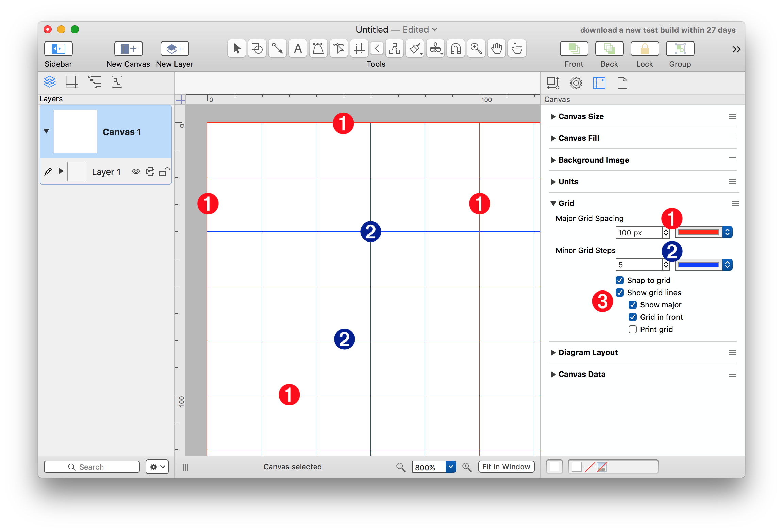Viewport: 783px width, 532px height.
Task: Choose the Shape tool
Action: point(257,49)
